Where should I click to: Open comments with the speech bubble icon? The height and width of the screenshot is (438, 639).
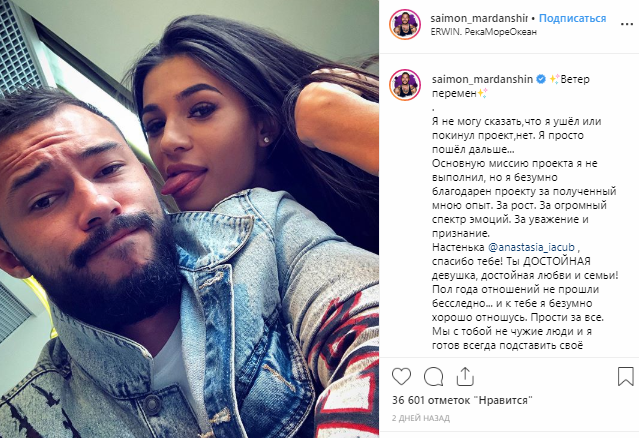[434, 376]
